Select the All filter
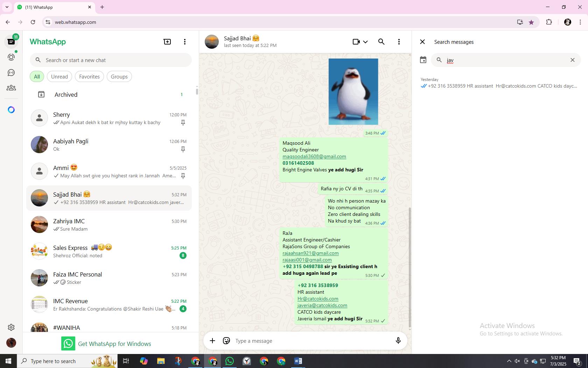The image size is (588, 368). click(x=37, y=77)
